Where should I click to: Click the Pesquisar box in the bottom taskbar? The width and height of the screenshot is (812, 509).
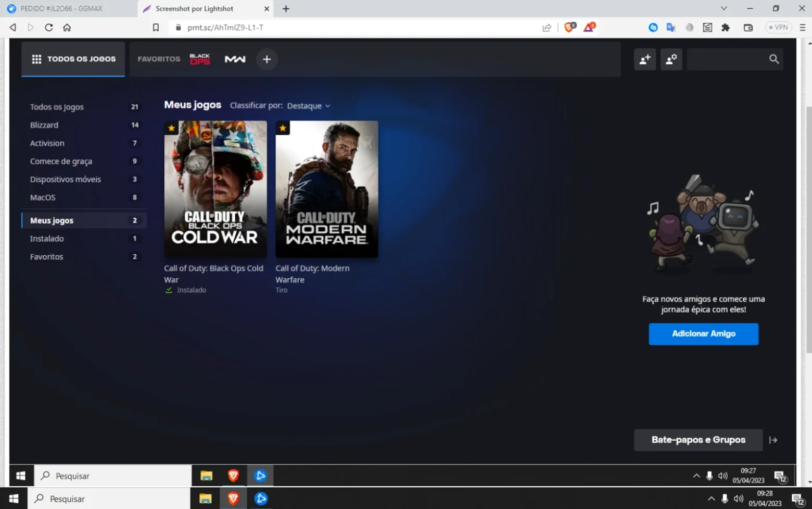pos(109,499)
